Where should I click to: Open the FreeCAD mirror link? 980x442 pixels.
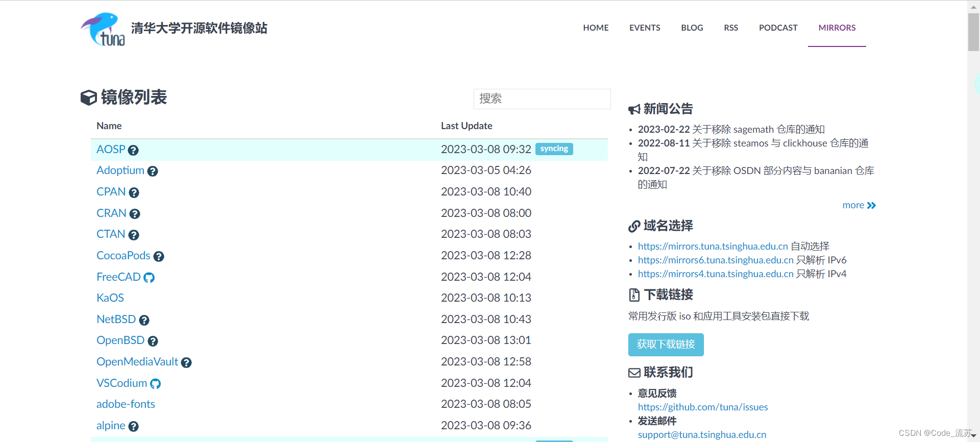(x=118, y=277)
